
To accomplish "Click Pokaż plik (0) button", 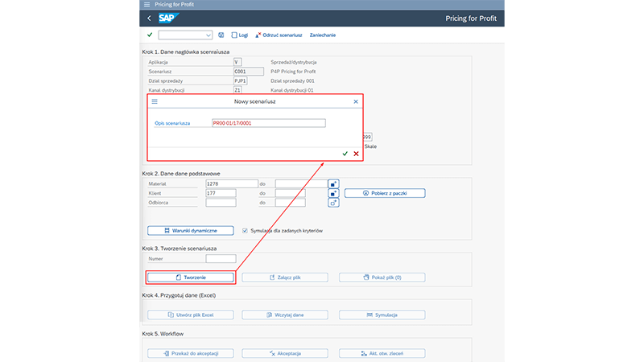I will coord(382,278).
